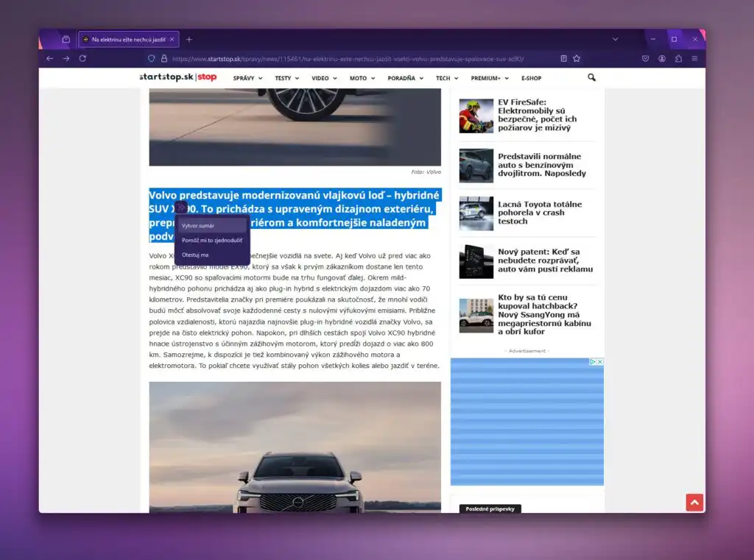
Task: Open the Firefox account icon
Action: point(663,58)
